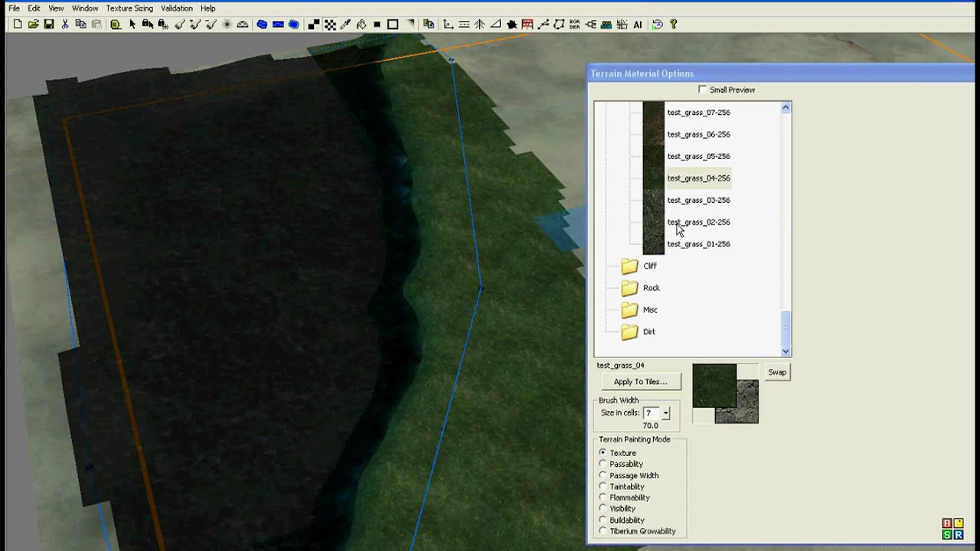Screen dimensions: 980x551
Task: Click the red fence grid icon
Action: point(528,24)
